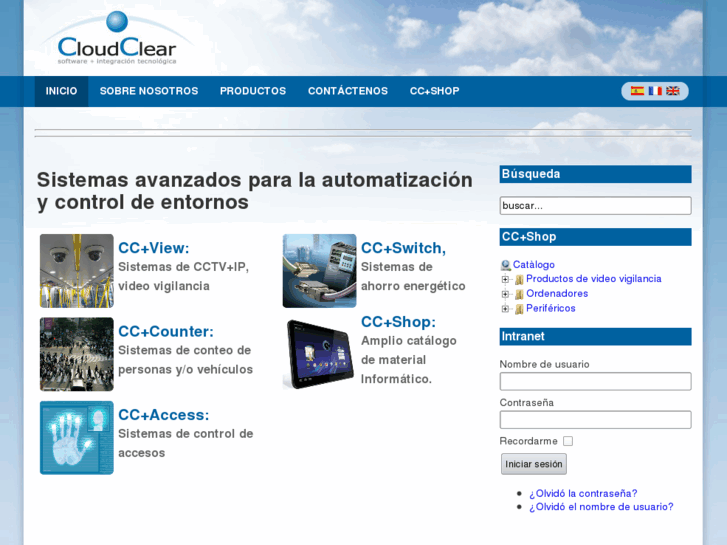Open the Catálogo link

tap(534, 265)
